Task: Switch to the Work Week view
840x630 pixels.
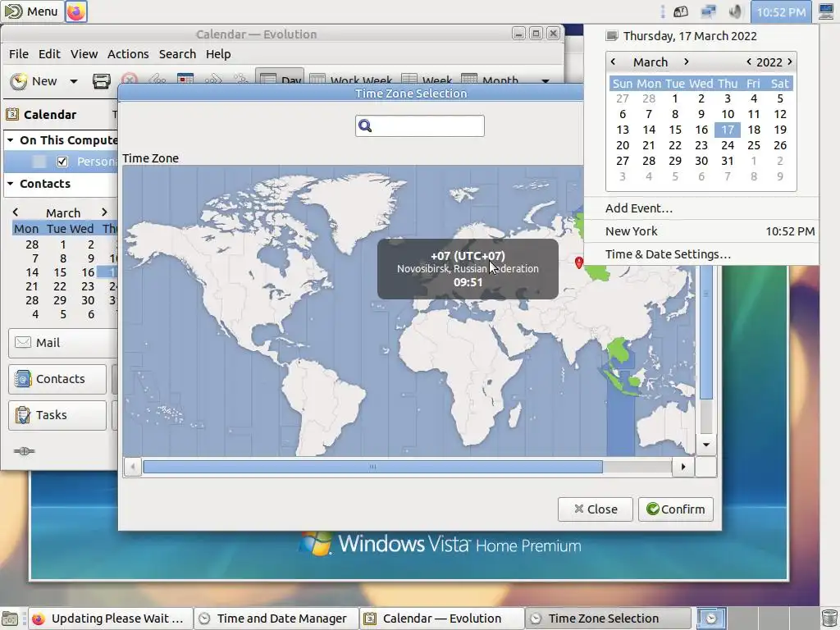Action: point(351,80)
